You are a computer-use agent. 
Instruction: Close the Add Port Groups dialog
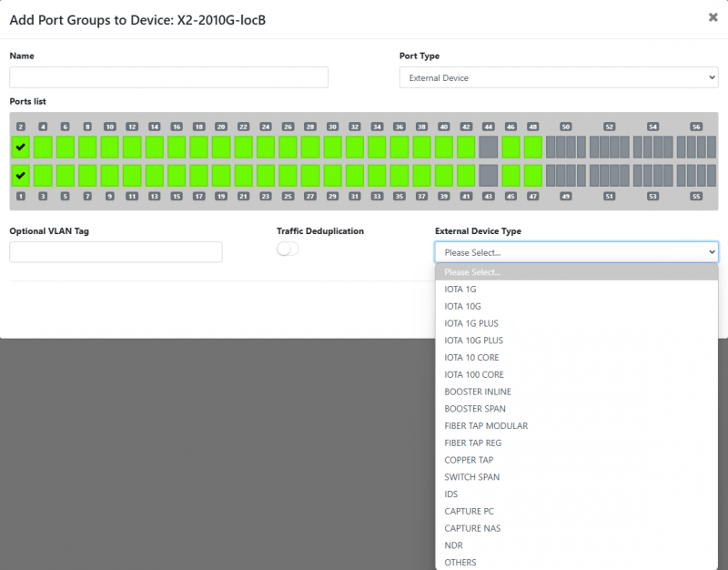pyautogui.click(x=713, y=17)
